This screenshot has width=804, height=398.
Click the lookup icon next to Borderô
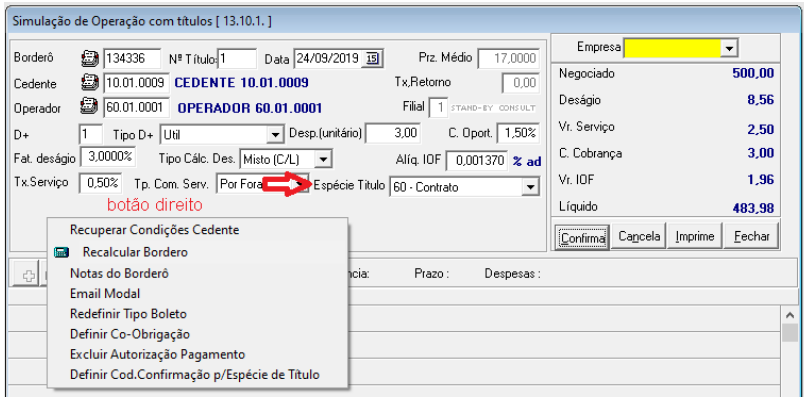pyautogui.click(x=90, y=58)
